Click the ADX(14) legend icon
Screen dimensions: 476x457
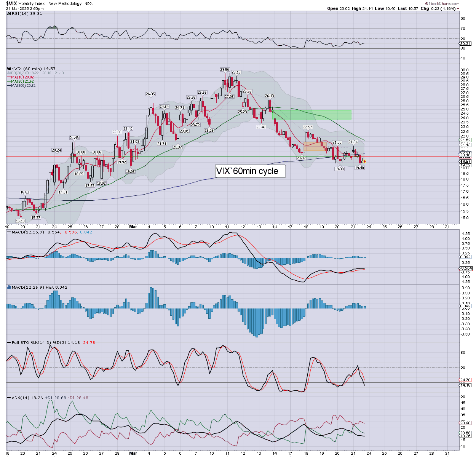8,398
